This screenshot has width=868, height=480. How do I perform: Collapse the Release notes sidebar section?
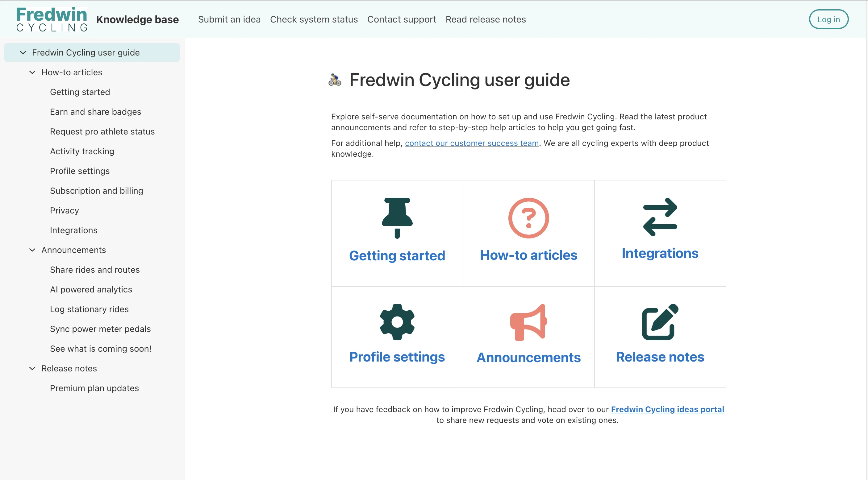(x=32, y=369)
